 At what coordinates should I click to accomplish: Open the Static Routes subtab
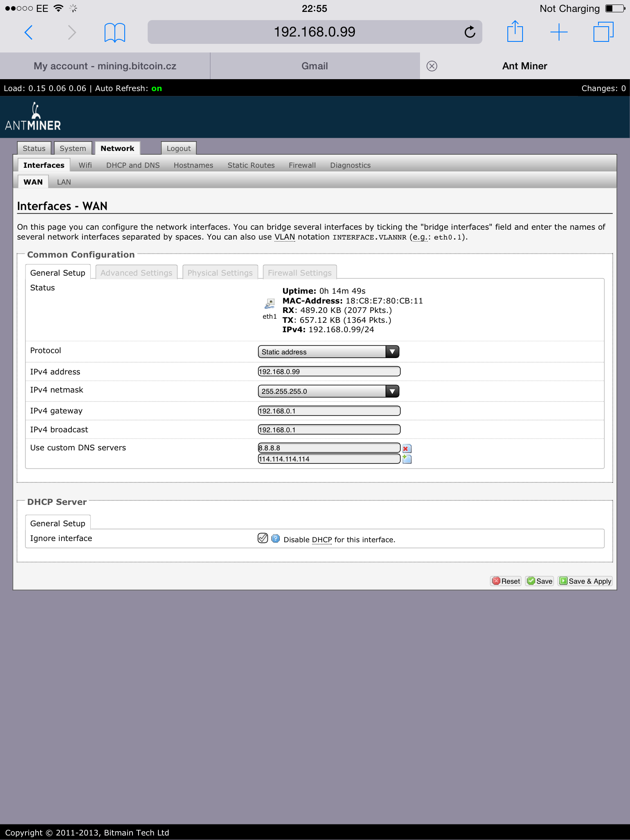click(251, 165)
